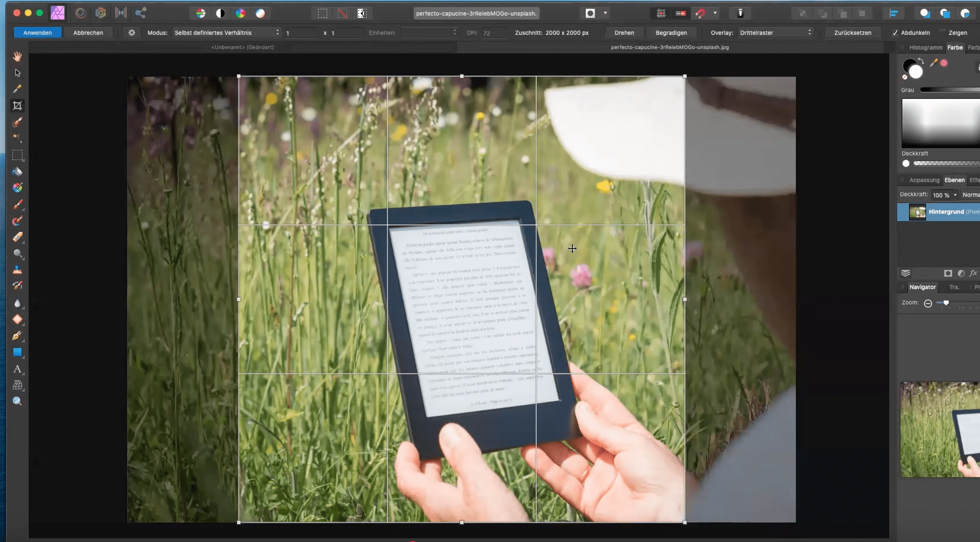
Task: Switch to the Anpassung tab
Action: point(924,180)
